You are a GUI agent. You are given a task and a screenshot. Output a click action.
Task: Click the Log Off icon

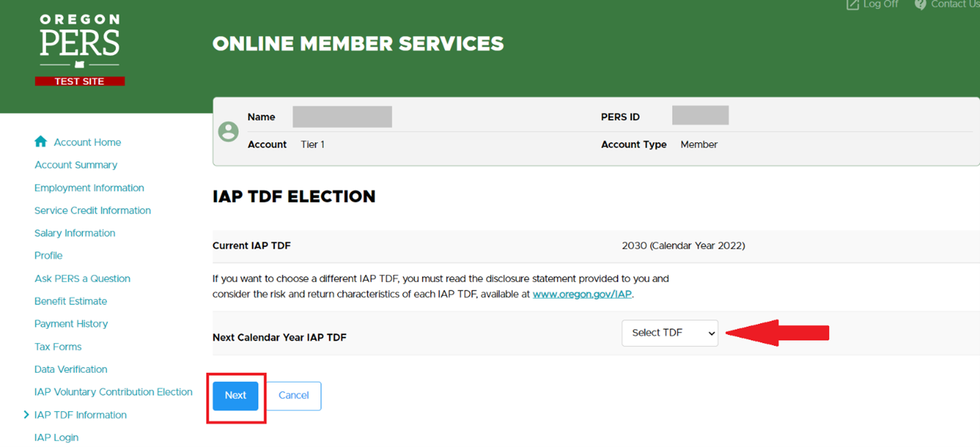tap(852, 4)
